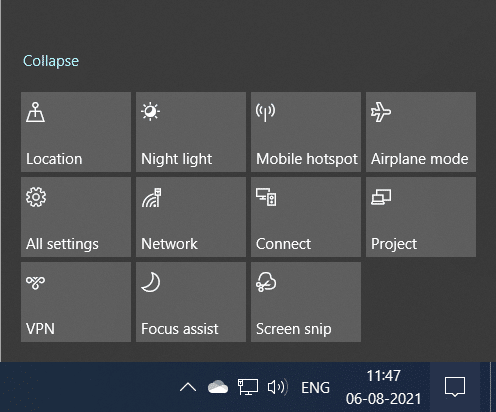Close Action Center via notification icon
Screen dimensions: 496x412
point(455,387)
